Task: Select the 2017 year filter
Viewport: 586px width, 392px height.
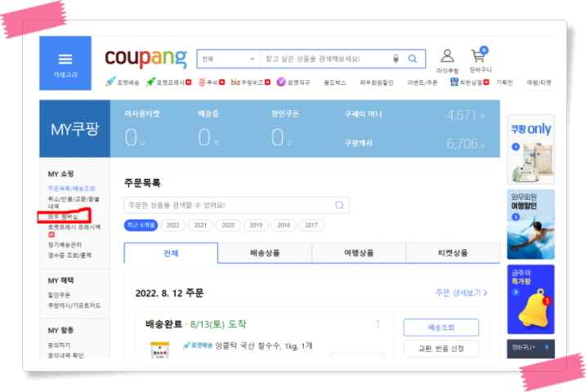Action: (x=311, y=225)
